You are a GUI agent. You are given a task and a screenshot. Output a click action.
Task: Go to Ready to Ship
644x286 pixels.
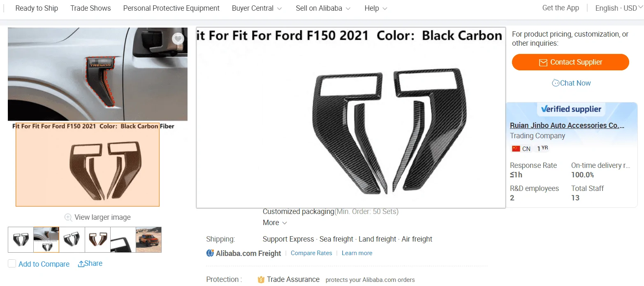tap(37, 8)
